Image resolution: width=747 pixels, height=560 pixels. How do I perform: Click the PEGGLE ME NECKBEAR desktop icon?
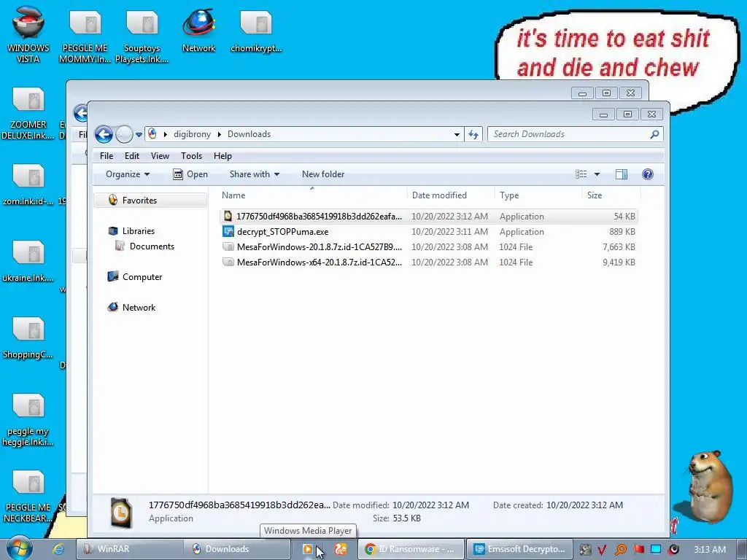[28, 496]
